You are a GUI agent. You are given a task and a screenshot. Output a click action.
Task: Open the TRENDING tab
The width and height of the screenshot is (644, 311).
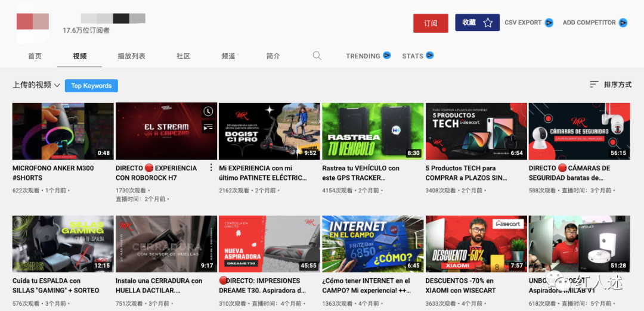363,56
